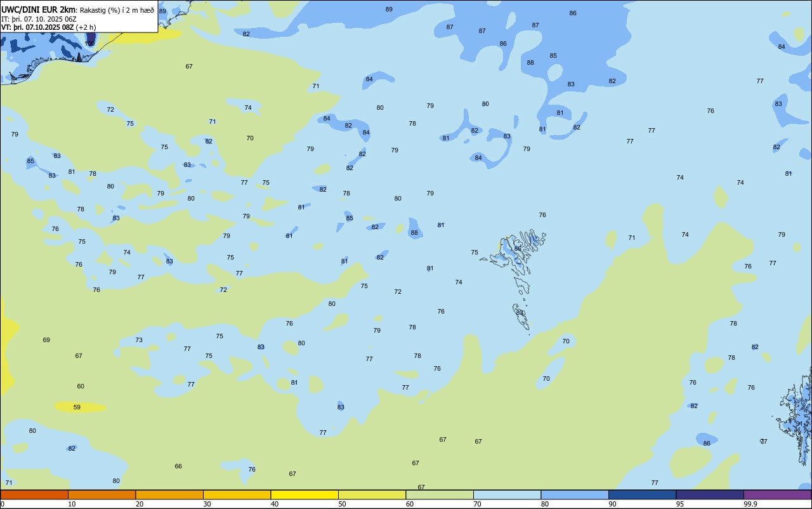812x509 pixels.
Task: Click the humidity value 59 on the map
Action: tap(77, 407)
